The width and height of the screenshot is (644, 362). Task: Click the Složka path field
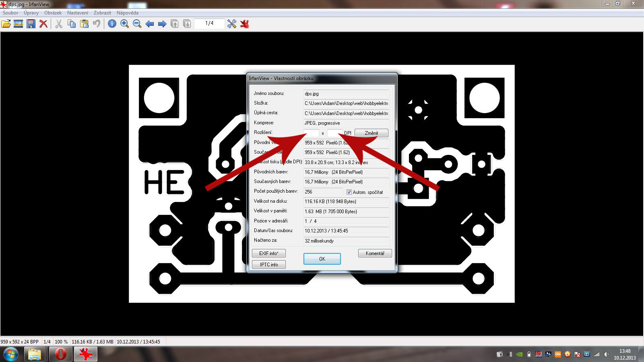(346, 103)
